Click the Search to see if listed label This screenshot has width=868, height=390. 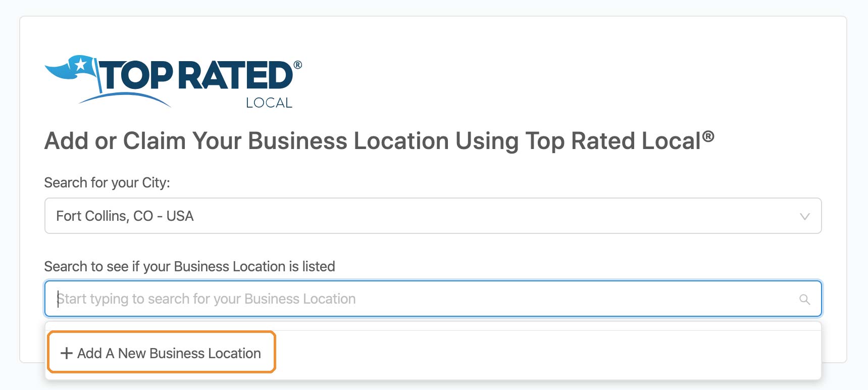click(189, 266)
